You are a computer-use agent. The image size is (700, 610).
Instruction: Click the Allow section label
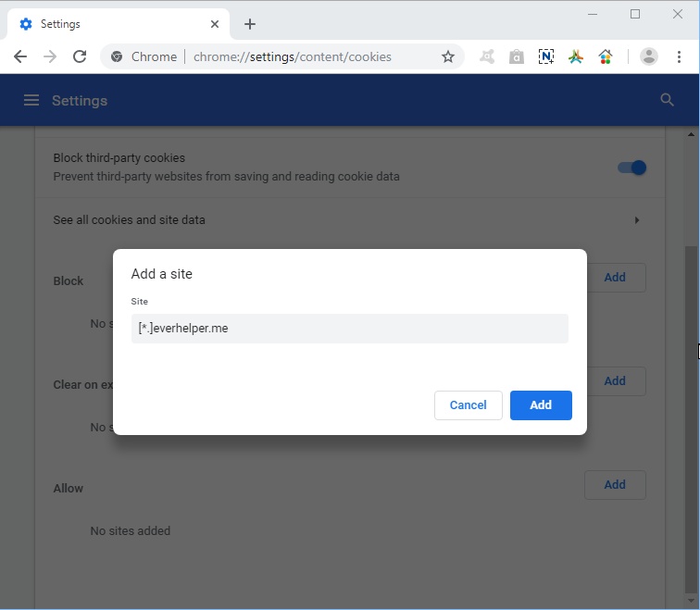pyautogui.click(x=69, y=488)
